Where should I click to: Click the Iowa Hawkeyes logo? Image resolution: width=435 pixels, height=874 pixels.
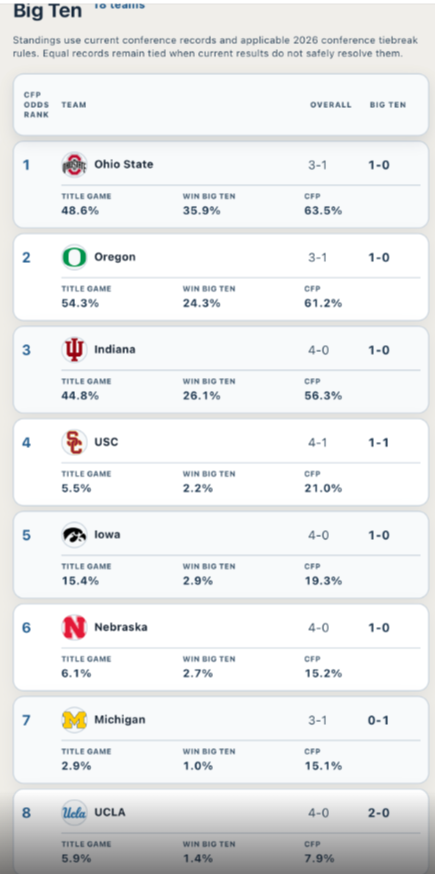click(74, 535)
